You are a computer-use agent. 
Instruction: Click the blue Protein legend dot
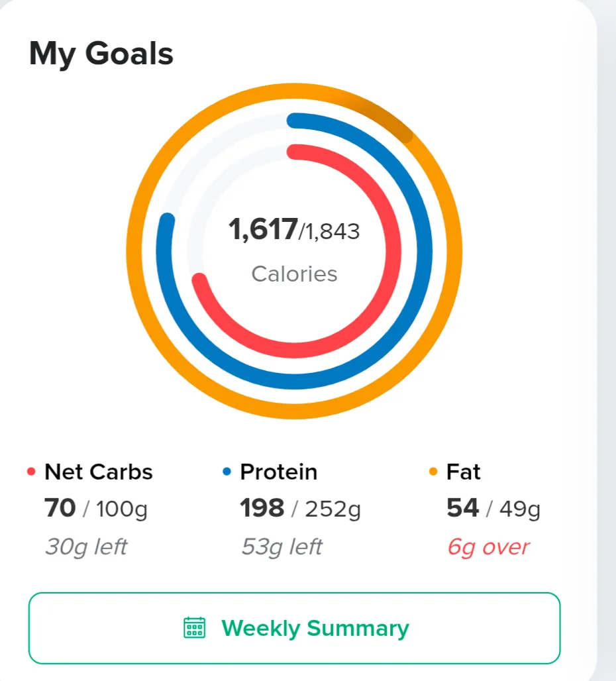click(227, 472)
